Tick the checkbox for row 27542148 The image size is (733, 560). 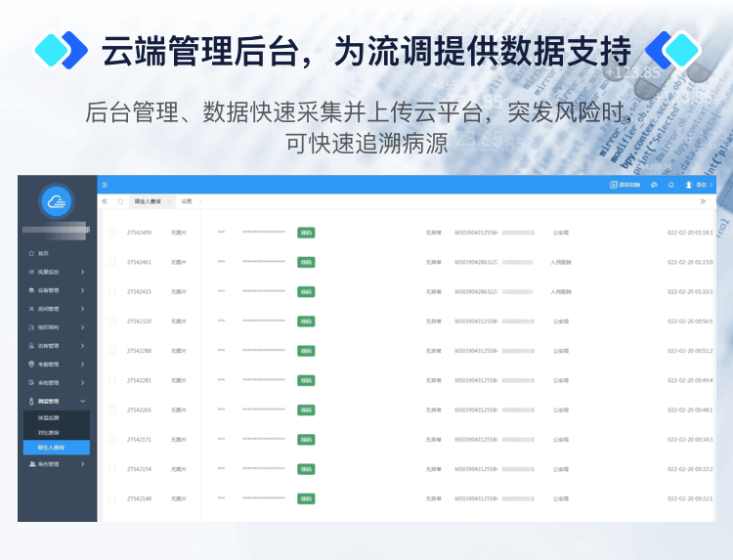tap(112, 498)
